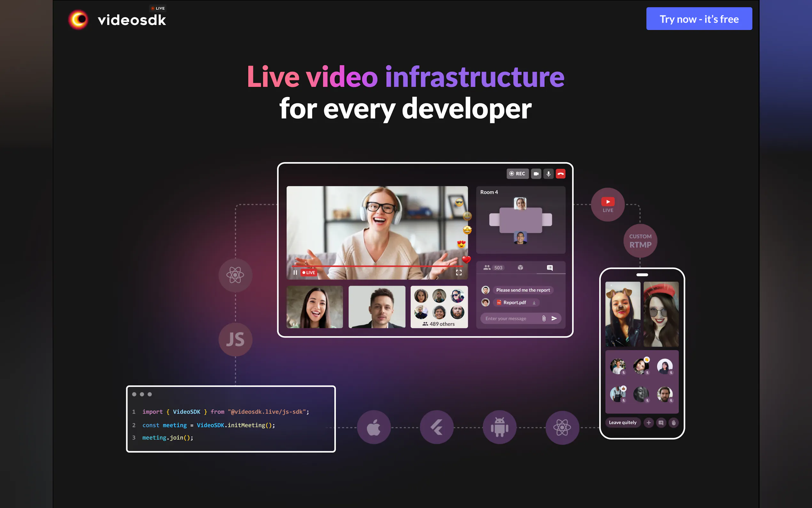Click Leave quietly on the phone
812x508 pixels.
click(623, 423)
